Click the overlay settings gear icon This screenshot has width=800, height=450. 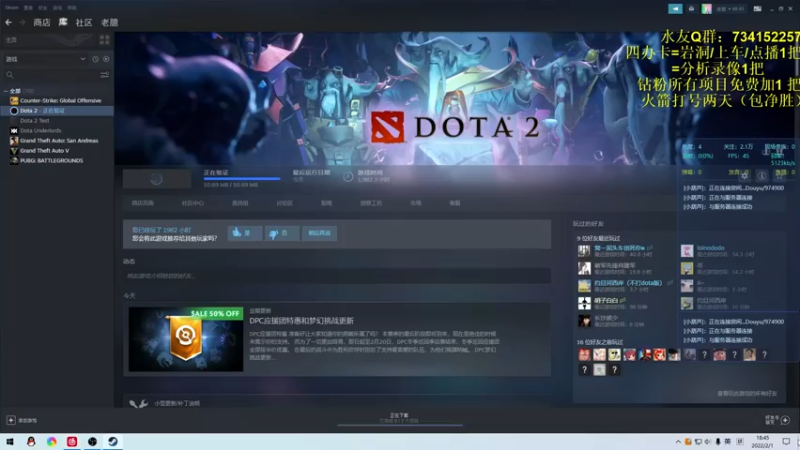[x=744, y=176]
